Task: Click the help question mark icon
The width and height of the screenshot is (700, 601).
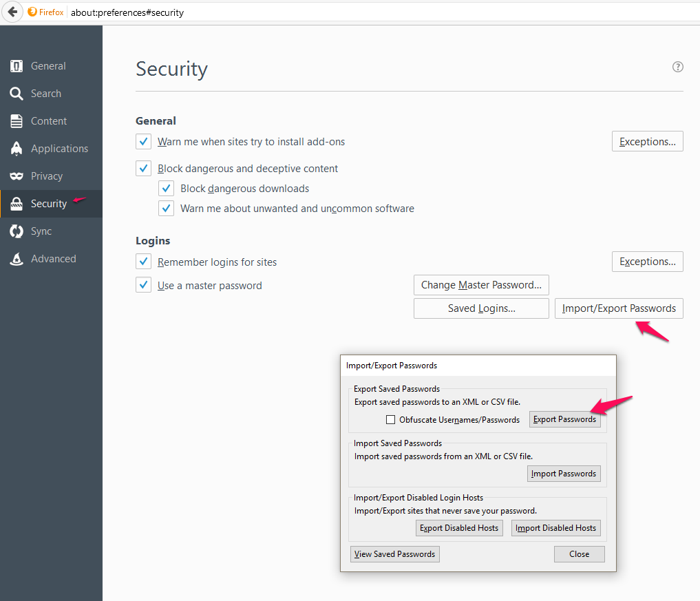Action: (678, 67)
